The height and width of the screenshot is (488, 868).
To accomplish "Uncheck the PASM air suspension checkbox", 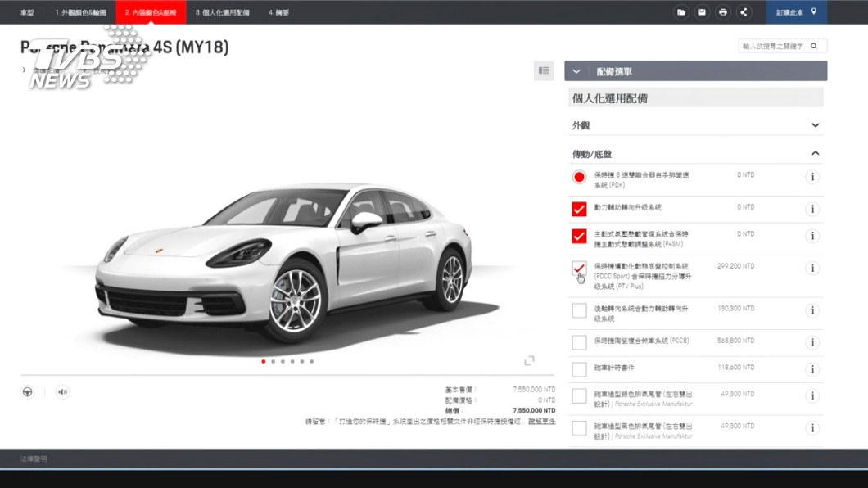I will pyautogui.click(x=579, y=237).
